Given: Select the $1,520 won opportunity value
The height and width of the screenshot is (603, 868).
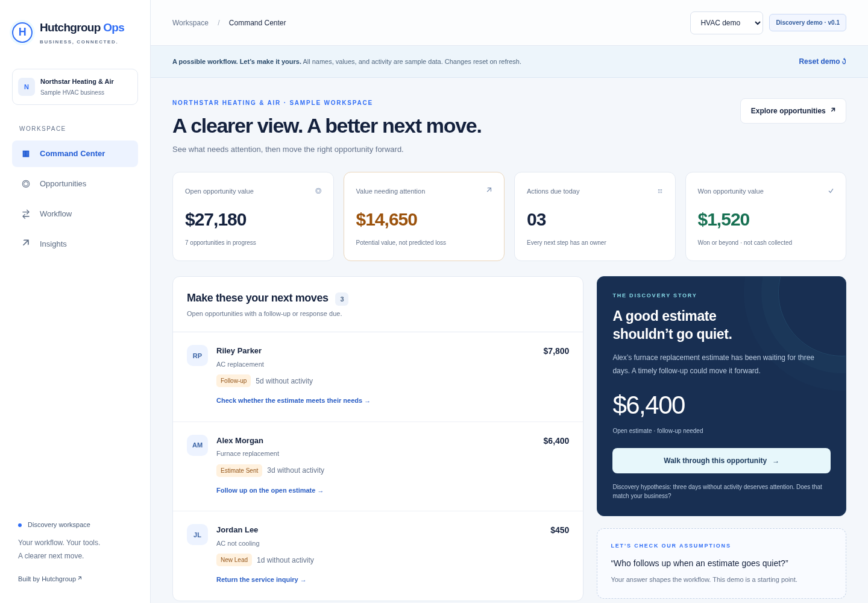Looking at the screenshot, I should (723, 219).
